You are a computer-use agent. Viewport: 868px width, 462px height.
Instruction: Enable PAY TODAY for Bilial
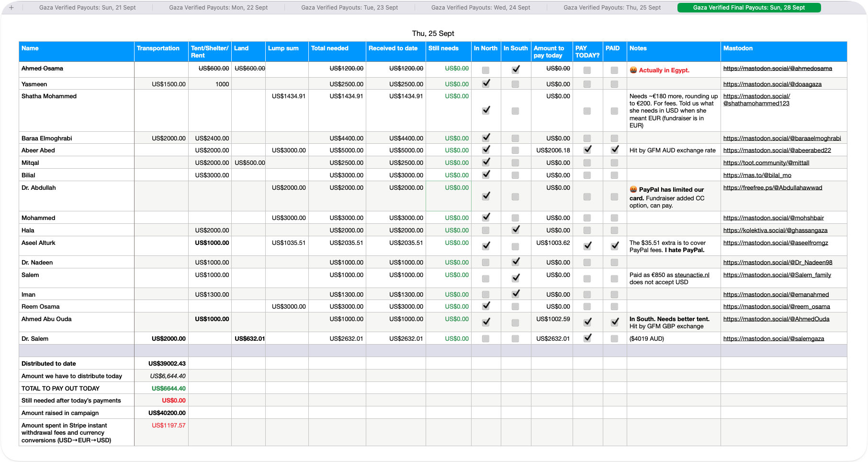(587, 175)
